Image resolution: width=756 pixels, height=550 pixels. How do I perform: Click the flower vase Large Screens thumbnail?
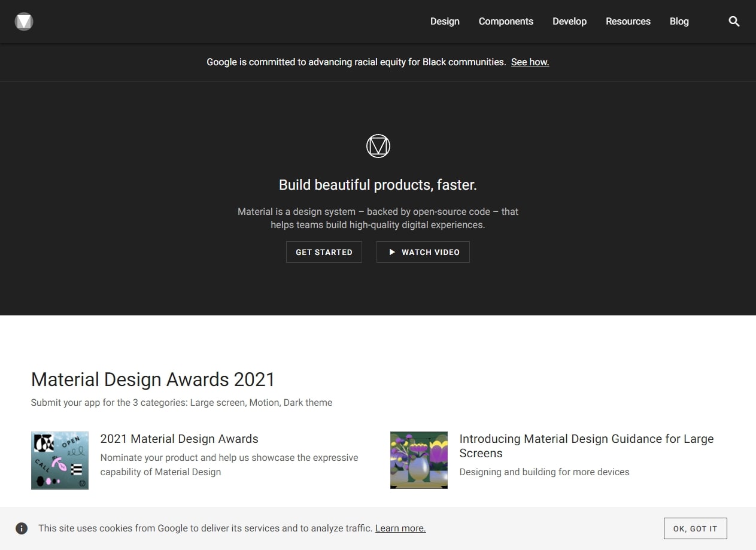419,461
